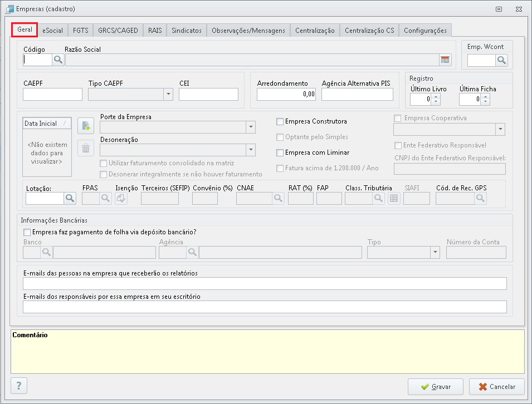Decrease Último Livro value

[436, 102]
